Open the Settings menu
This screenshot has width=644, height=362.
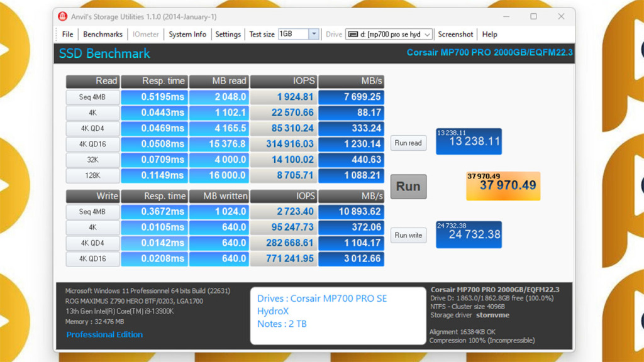click(228, 35)
